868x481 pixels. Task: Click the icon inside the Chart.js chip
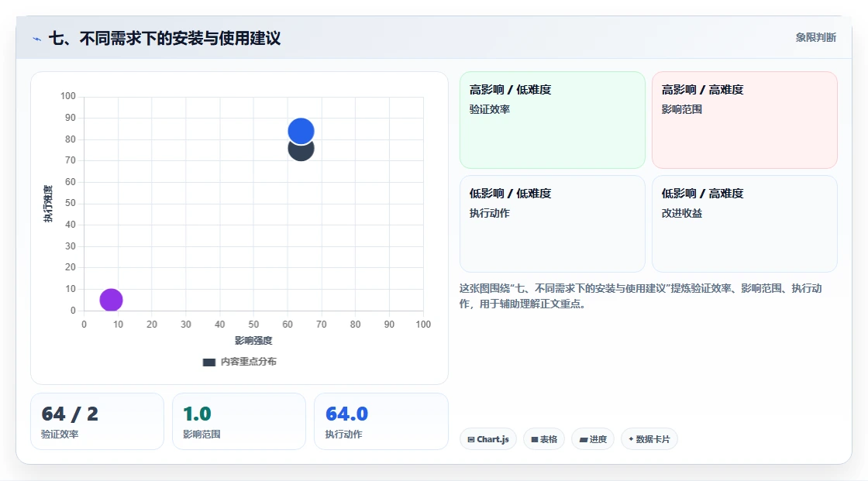pyautogui.click(x=471, y=439)
